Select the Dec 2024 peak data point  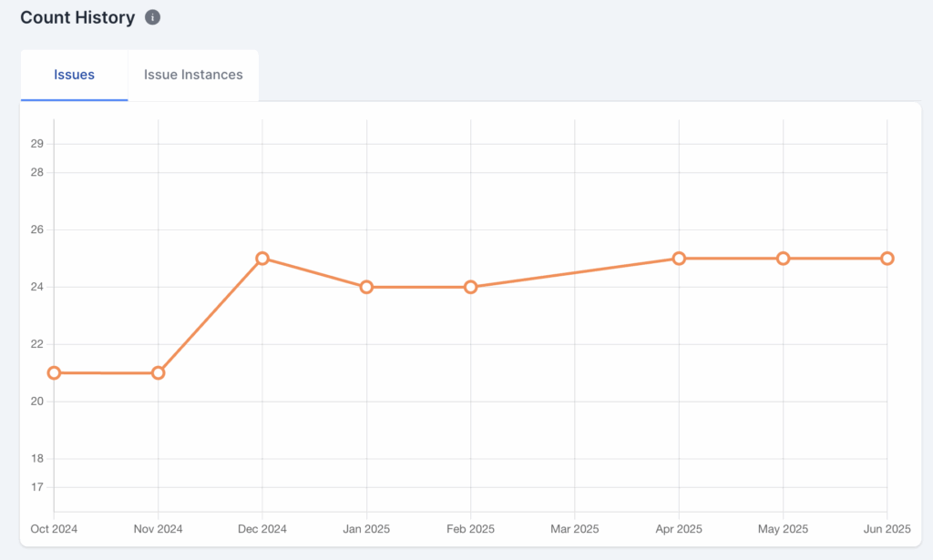(262, 258)
